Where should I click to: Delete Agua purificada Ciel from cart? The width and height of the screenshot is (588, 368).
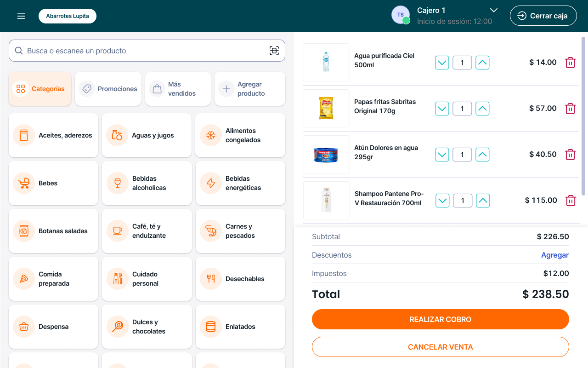570,63
